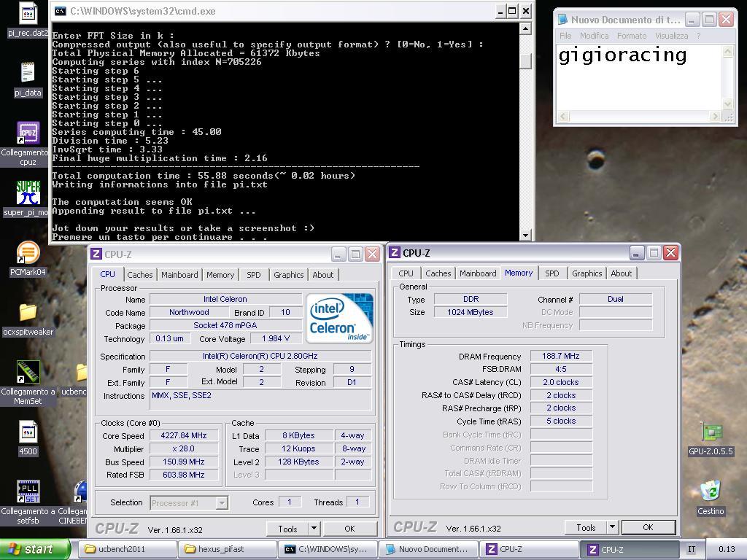This screenshot has width=747, height=560.
Task: Open the Memory tab in left CPU-Z
Action: [x=220, y=275]
